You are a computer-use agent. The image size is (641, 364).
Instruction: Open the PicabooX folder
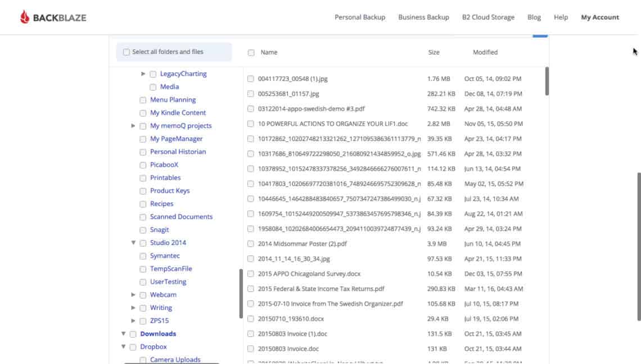tap(164, 165)
